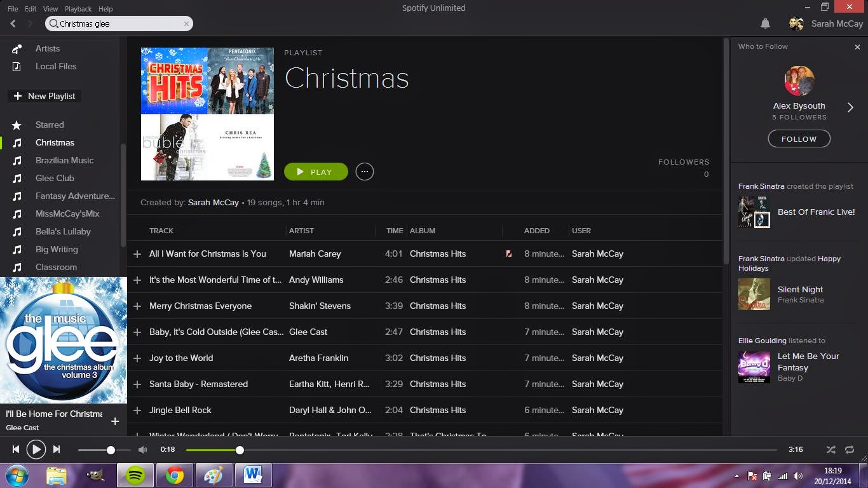The height and width of the screenshot is (488, 868).
Task: Click the red icon in the Mariah Carey row
Action: coord(508,254)
